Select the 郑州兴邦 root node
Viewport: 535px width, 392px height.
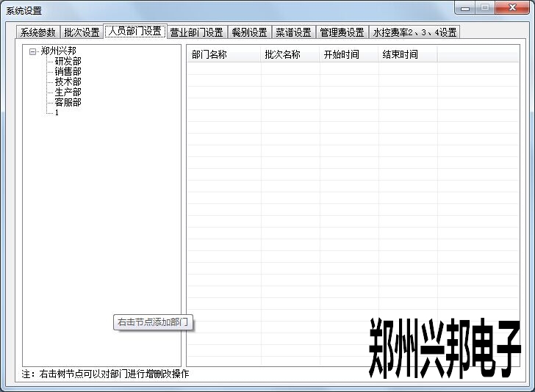pyautogui.click(x=58, y=51)
